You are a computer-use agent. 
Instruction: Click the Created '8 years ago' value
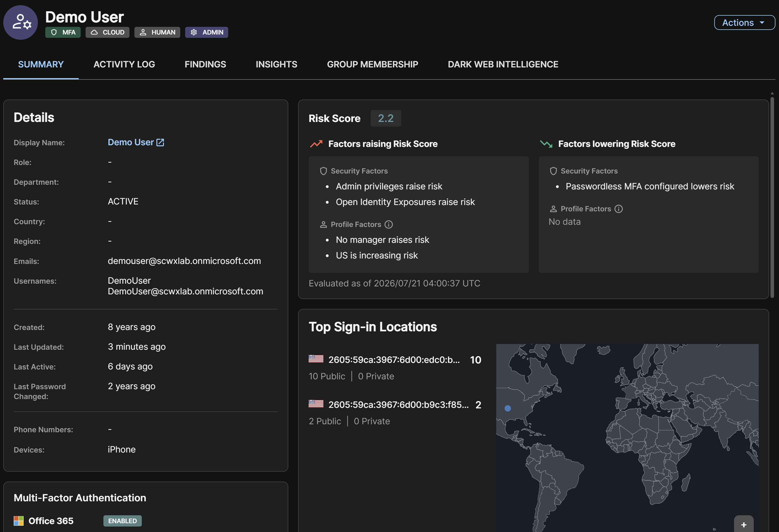click(x=131, y=327)
